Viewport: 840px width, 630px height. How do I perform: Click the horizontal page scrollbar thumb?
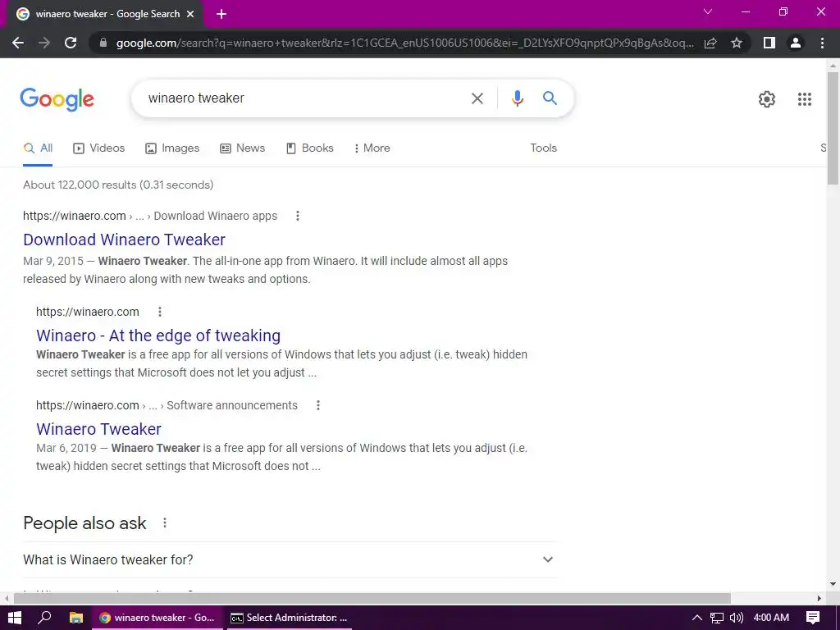point(372,598)
